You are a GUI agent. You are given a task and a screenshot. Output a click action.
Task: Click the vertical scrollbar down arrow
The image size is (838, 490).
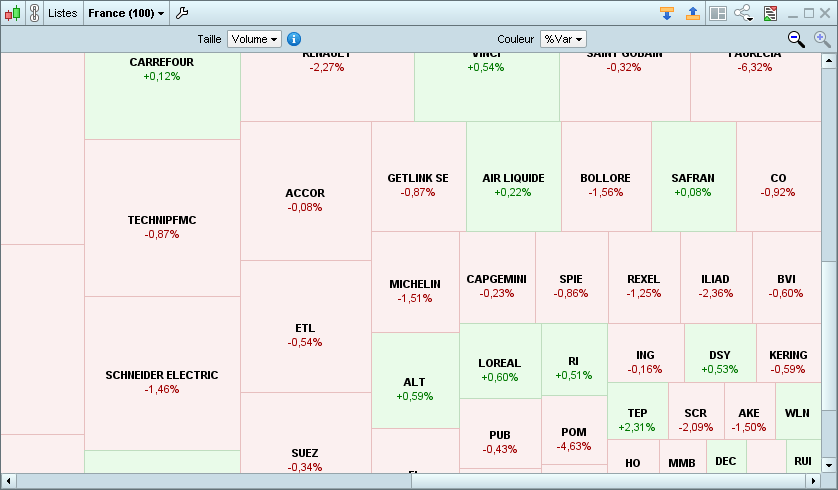[829, 465]
